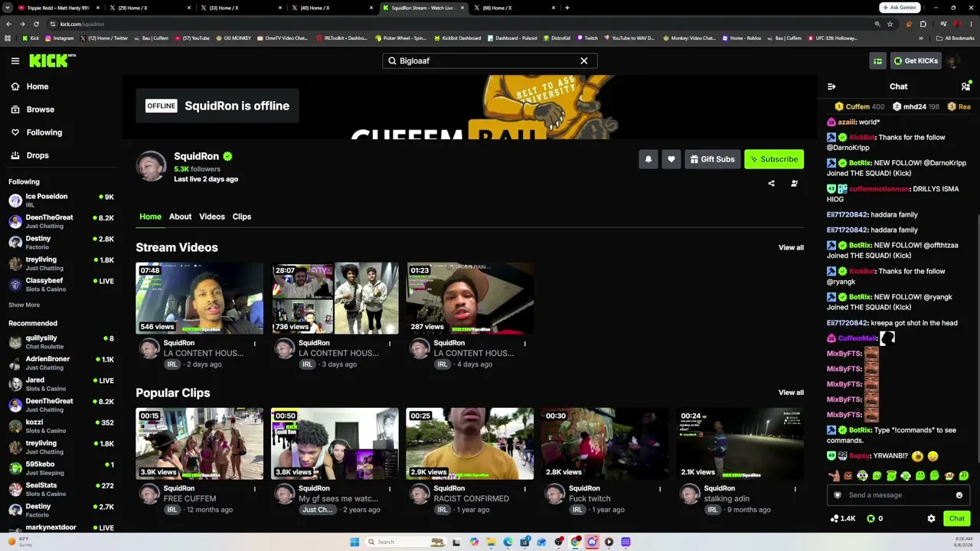Subscribe to SquidRon's channel

coord(774,159)
